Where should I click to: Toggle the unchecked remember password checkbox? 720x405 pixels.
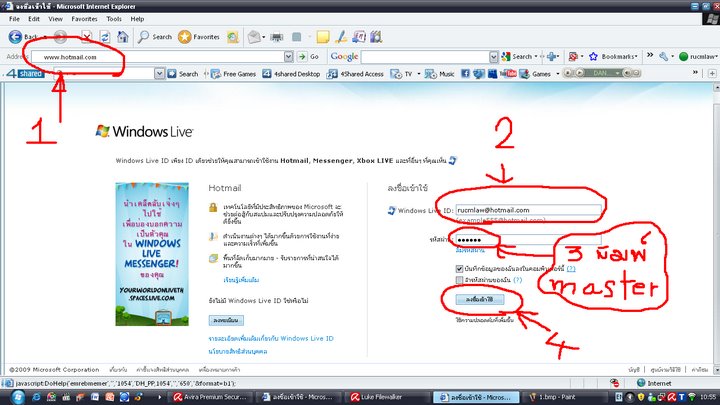click(x=459, y=280)
